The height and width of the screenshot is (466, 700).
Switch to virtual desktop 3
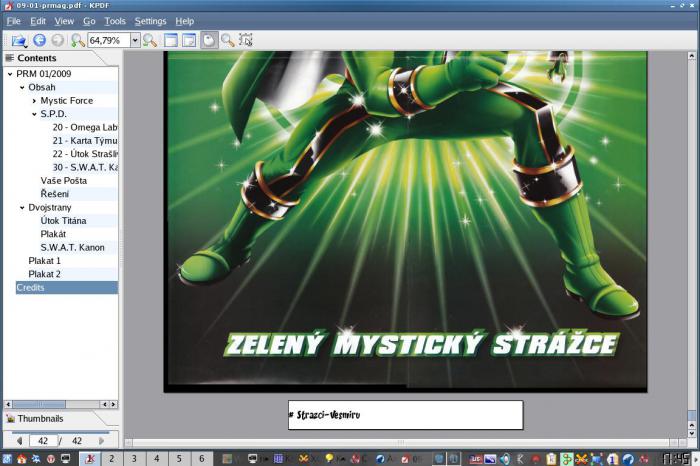point(134,458)
